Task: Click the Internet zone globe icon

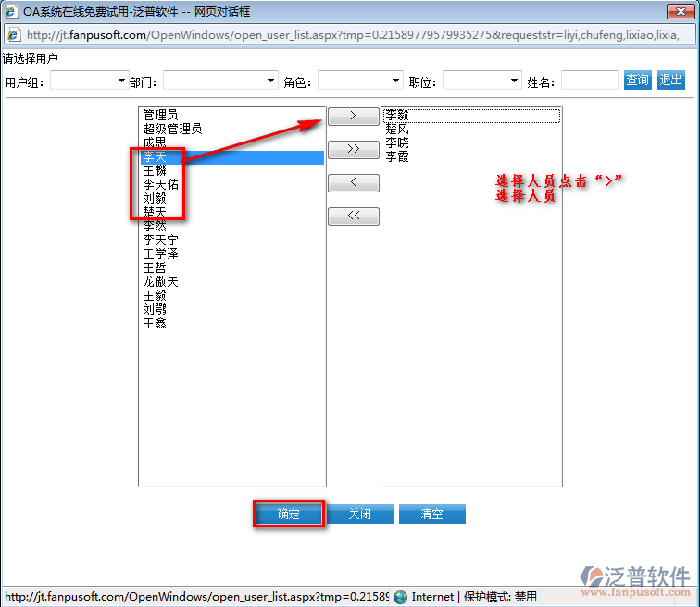Action: pos(400,597)
